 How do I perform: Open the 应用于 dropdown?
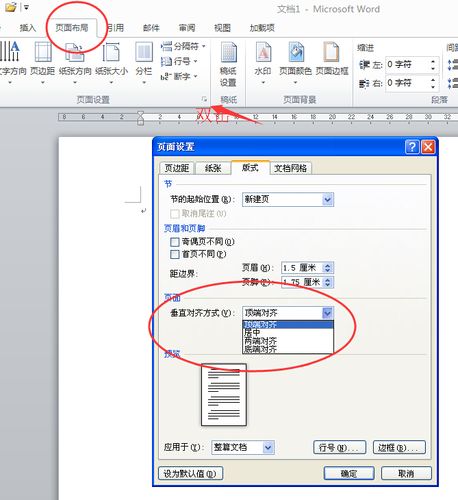243,447
